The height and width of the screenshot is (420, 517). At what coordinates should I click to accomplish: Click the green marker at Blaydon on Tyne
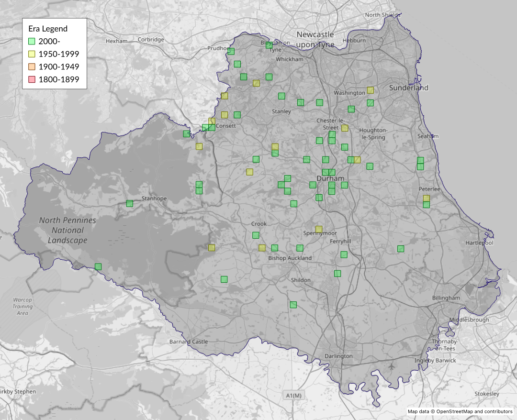[x=269, y=45]
